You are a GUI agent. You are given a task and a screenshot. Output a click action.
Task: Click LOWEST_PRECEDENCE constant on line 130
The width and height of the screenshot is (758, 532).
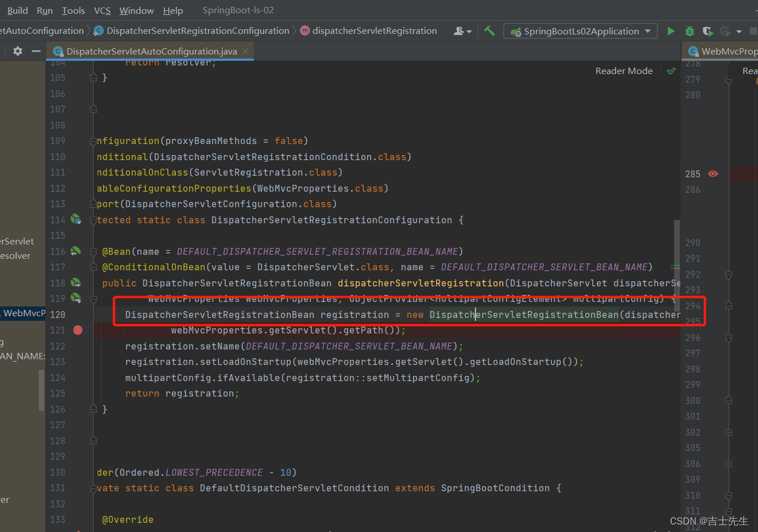(x=214, y=472)
